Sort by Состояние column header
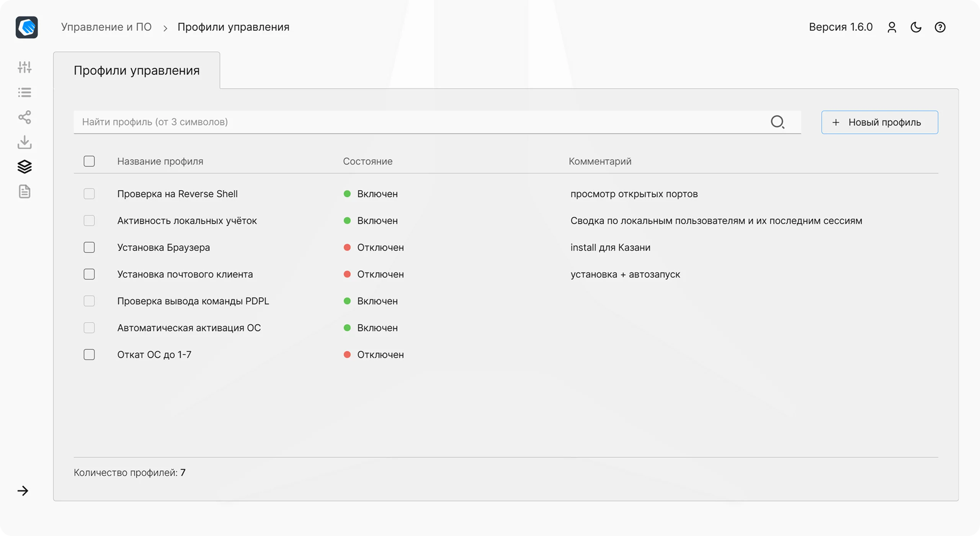 point(367,161)
